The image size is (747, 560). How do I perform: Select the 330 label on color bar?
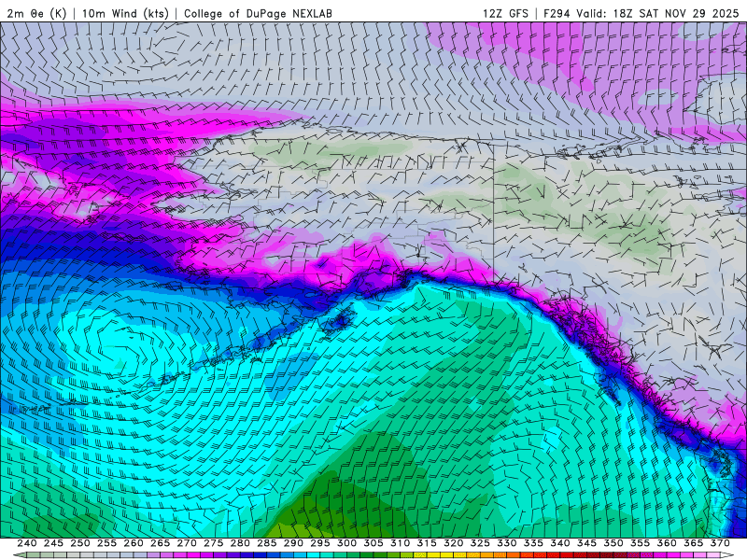click(x=507, y=543)
